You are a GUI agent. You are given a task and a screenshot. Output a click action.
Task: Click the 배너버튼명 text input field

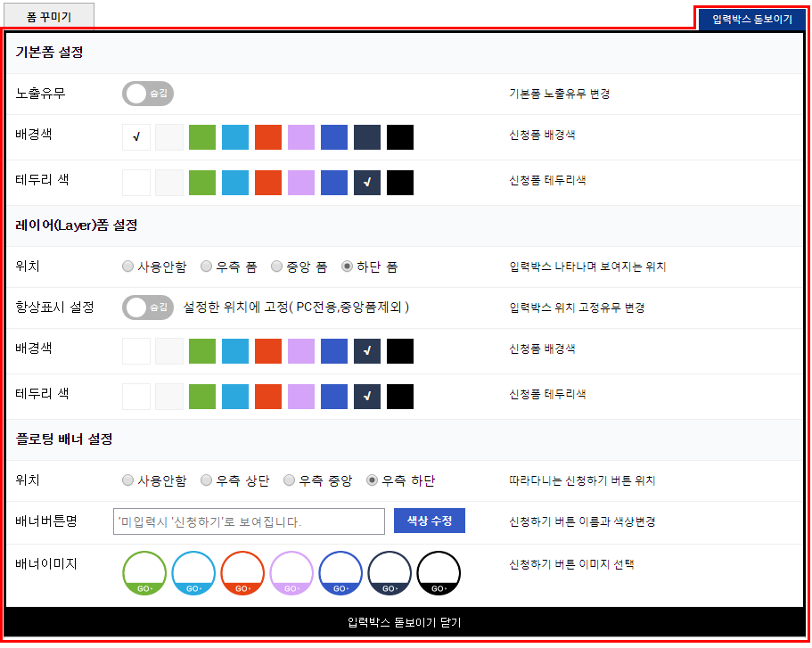[249, 521]
